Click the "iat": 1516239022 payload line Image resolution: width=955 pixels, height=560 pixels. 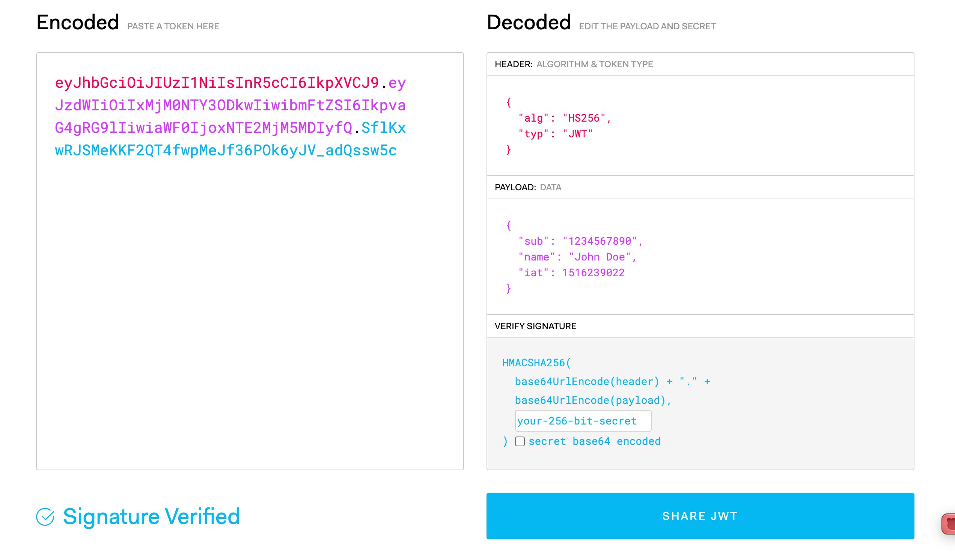[571, 273]
